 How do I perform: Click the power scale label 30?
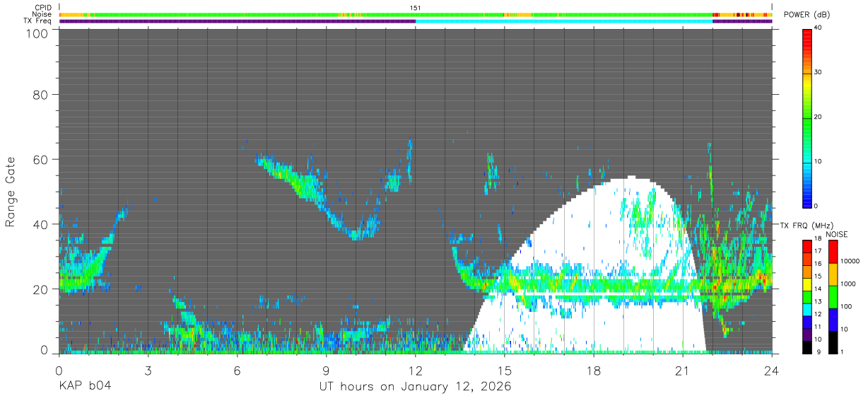[819, 73]
